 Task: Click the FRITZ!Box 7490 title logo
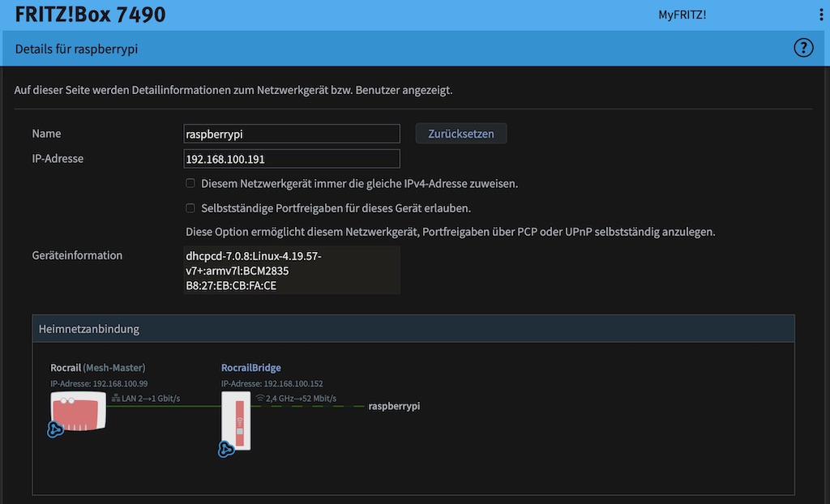pos(90,15)
